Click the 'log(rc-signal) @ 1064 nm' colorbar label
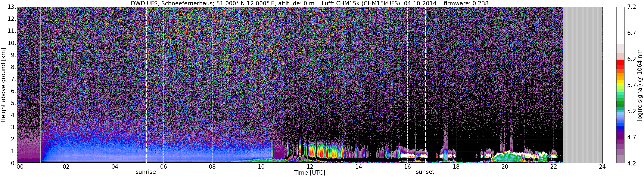Screen dimensions: 644x177 [x=640, y=85]
